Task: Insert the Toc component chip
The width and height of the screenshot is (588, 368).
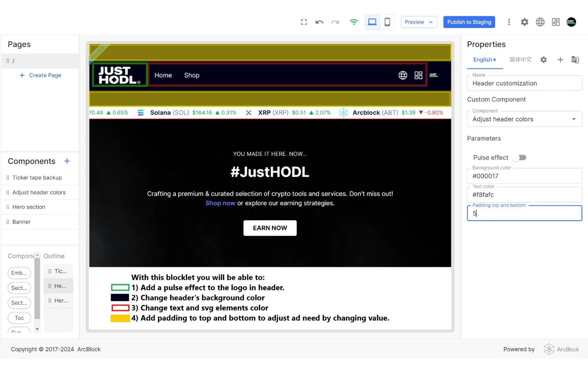Action: [19, 318]
